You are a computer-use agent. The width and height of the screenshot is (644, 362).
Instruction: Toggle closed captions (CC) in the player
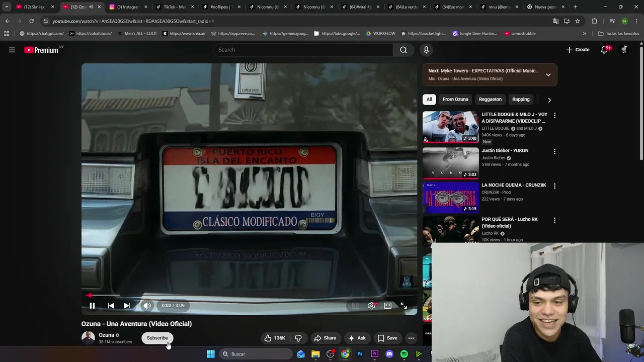click(355, 305)
